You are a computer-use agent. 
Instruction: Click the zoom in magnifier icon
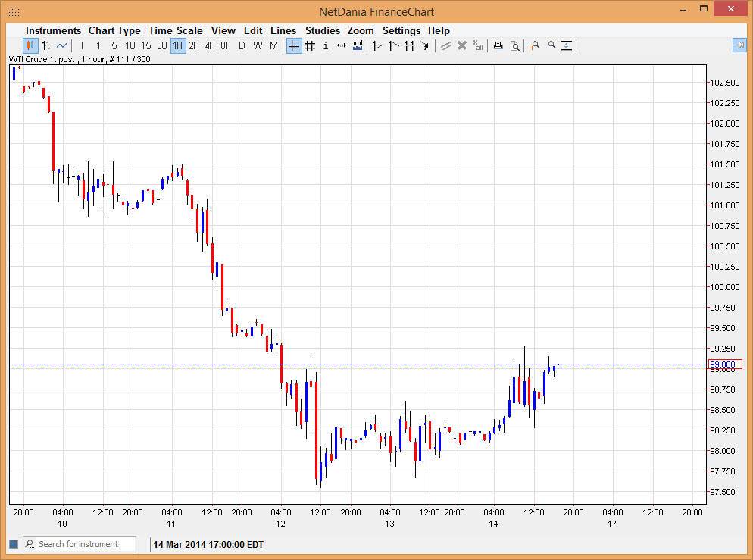[x=535, y=45]
